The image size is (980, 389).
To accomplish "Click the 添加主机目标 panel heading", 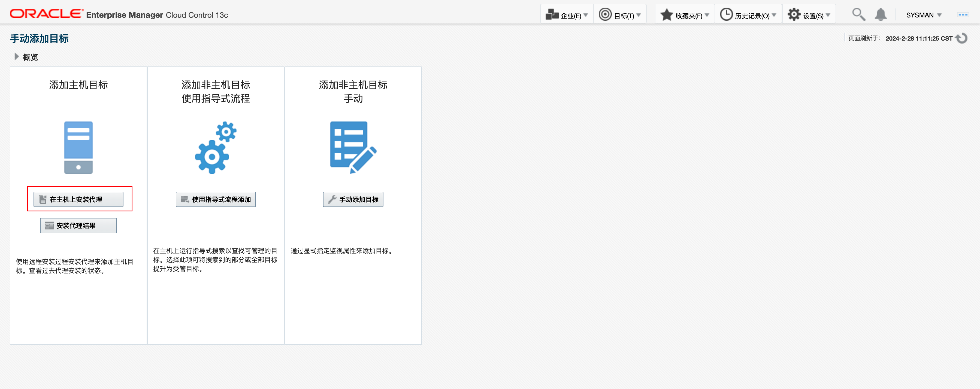I will click(x=78, y=85).
